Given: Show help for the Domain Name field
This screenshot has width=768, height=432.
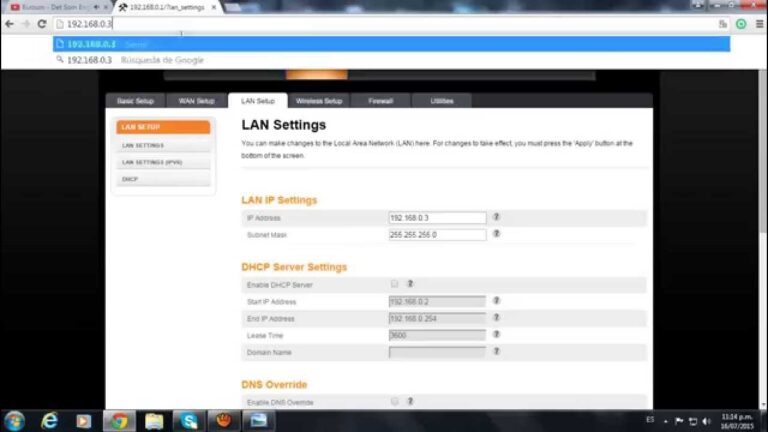Looking at the screenshot, I should 496,352.
